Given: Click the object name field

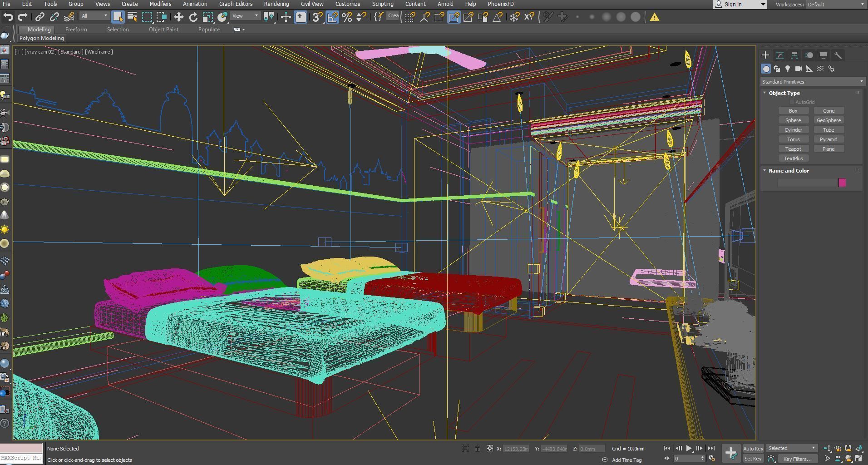Looking at the screenshot, I should pos(807,183).
